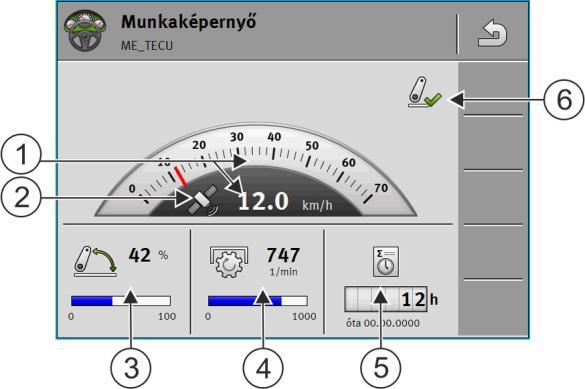Click the GPS satellite speed source icon

coord(202,200)
